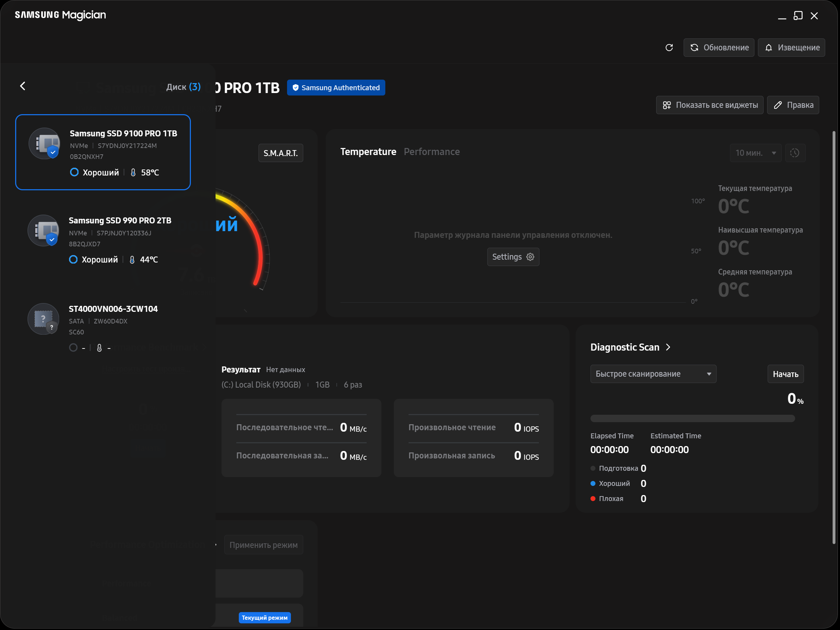Click the Правка edit button

click(793, 105)
